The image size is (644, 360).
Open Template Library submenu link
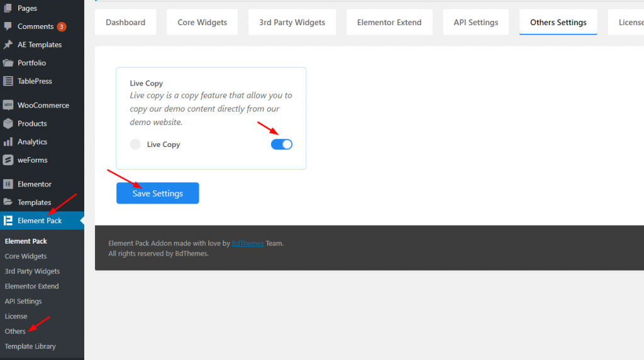point(30,346)
